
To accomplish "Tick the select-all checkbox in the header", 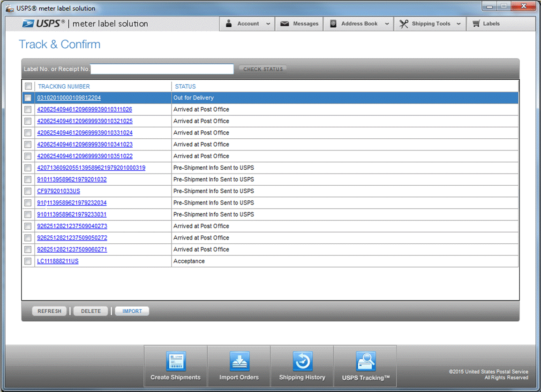I will 28,86.
